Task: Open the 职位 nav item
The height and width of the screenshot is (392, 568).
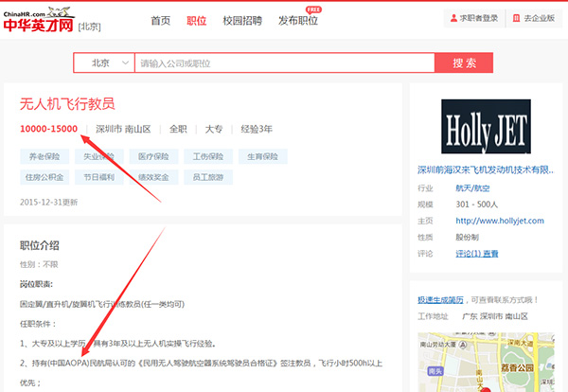Action: 197,21
